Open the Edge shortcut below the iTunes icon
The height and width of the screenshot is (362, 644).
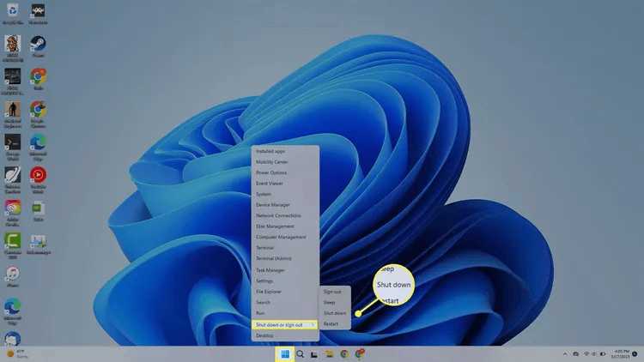point(13,306)
